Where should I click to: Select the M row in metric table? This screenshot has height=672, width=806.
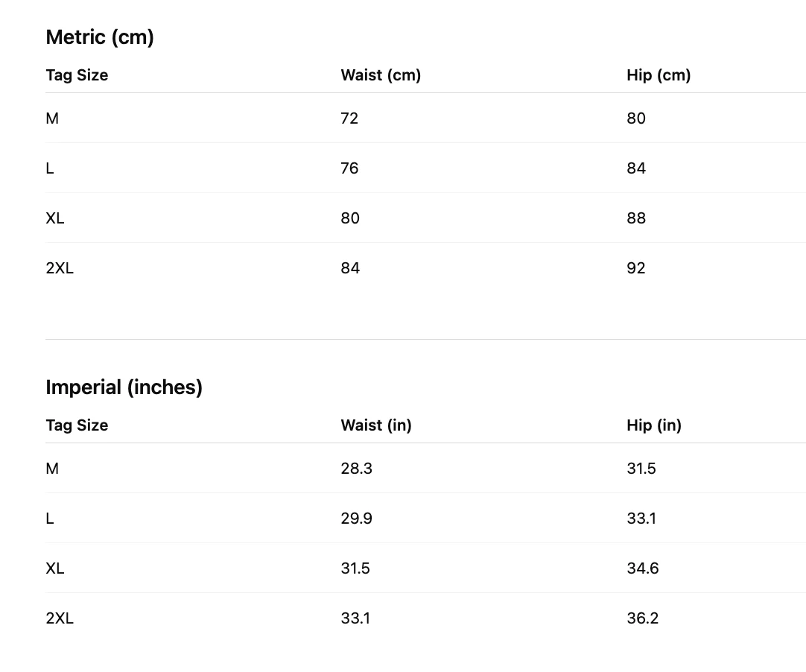(425, 118)
